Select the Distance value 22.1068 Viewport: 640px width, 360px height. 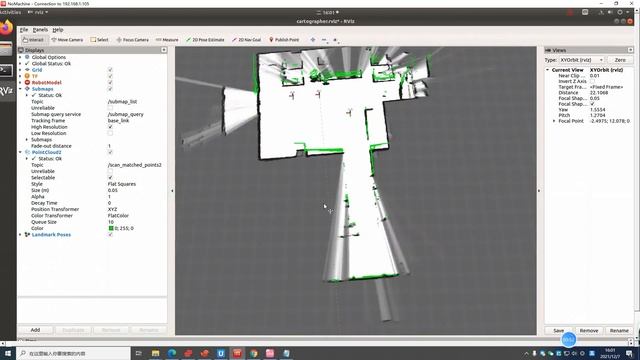pyautogui.click(x=599, y=93)
